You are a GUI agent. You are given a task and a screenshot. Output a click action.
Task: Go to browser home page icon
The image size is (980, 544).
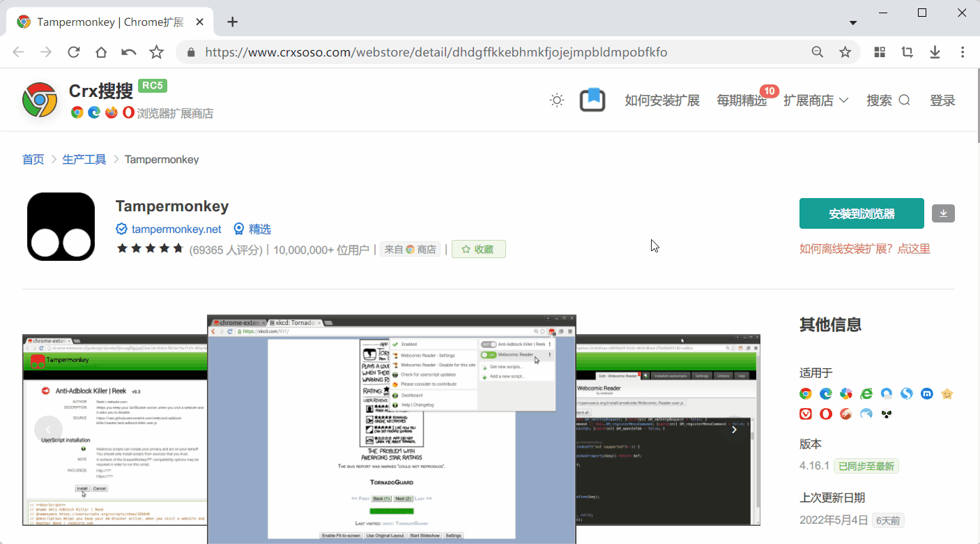101,52
